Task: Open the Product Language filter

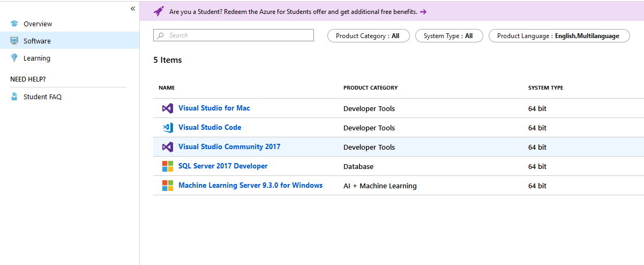Action: 559,36
